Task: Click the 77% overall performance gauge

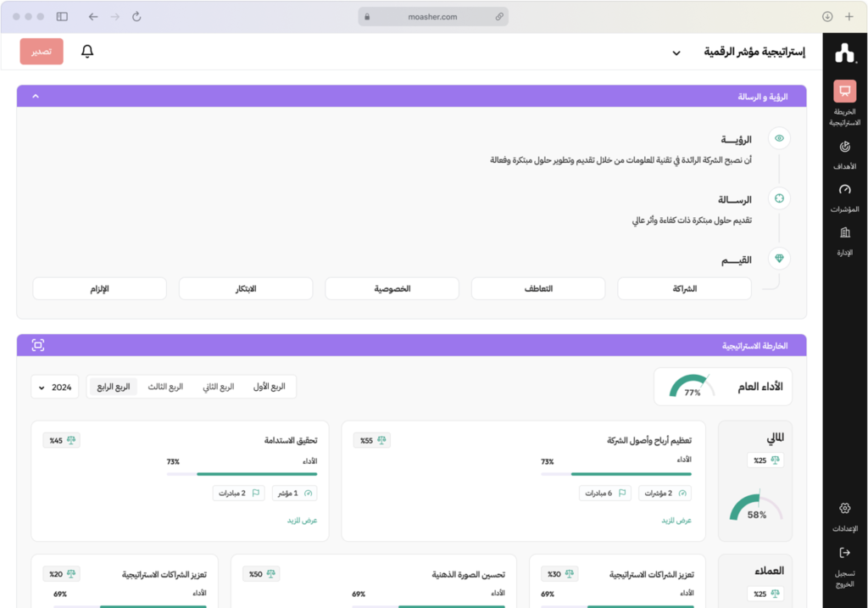Action: pos(692,387)
